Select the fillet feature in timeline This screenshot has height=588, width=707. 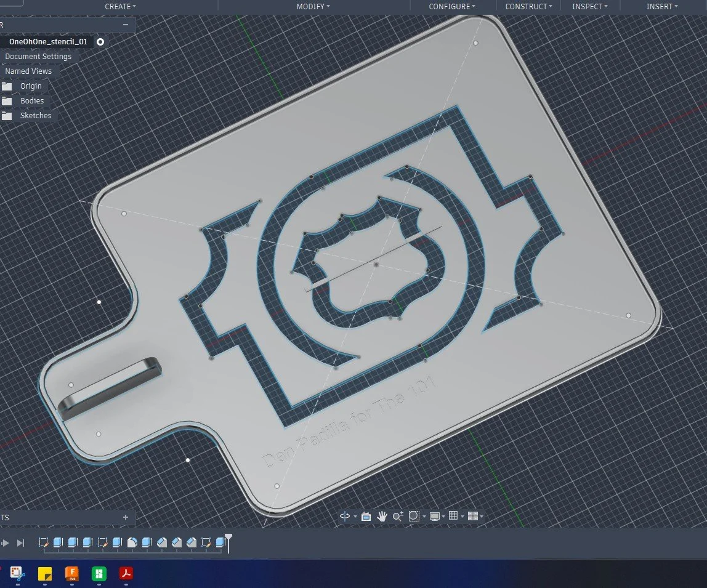pos(132,542)
